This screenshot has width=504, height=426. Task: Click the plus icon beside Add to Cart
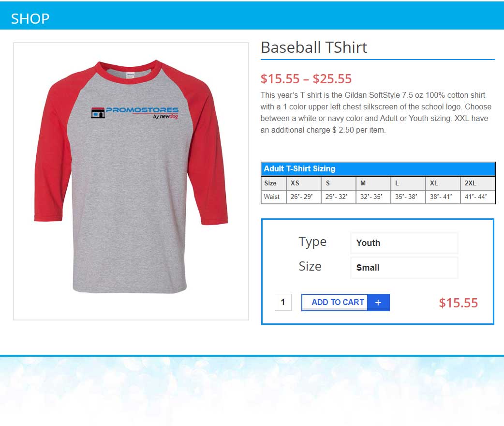pos(378,303)
